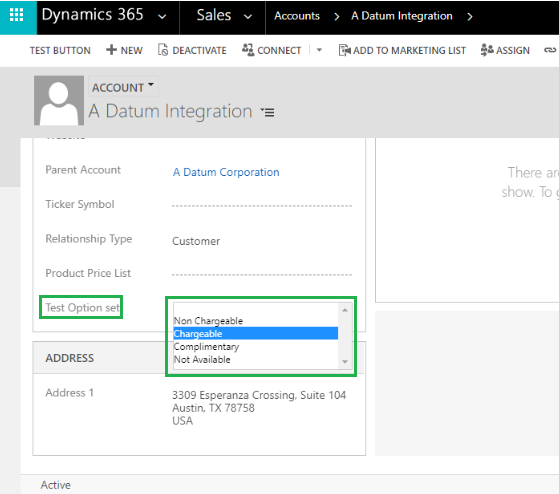
Task: Click the Parent Account field label
Action: [83, 170]
